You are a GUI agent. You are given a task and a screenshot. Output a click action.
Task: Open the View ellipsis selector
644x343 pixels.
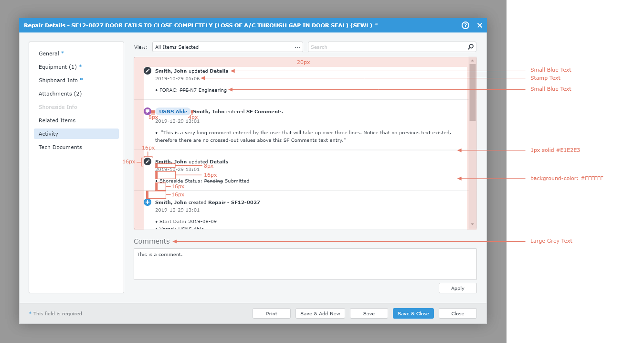click(x=297, y=47)
